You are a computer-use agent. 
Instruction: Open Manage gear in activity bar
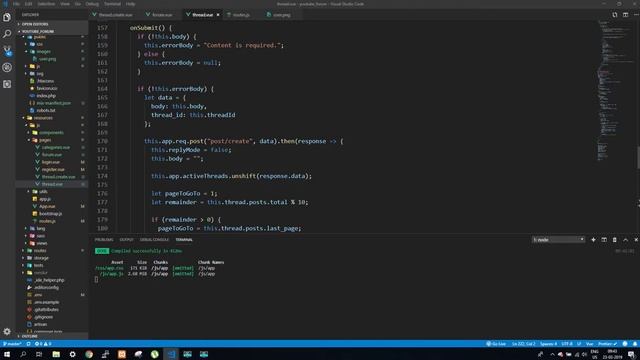point(7,331)
